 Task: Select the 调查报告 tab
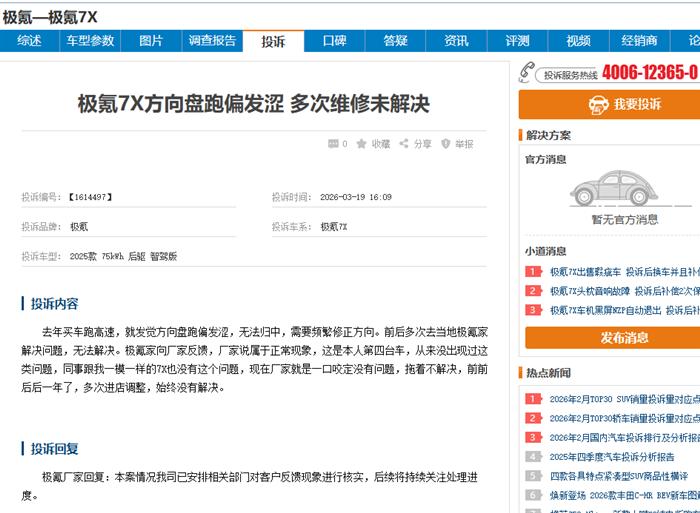(x=212, y=41)
